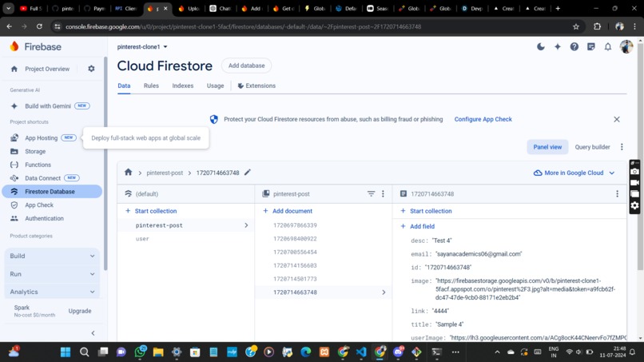Open Build with Gemini
Image resolution: width=644 pixels, height=362 pixels.
(x=50, y=106)
